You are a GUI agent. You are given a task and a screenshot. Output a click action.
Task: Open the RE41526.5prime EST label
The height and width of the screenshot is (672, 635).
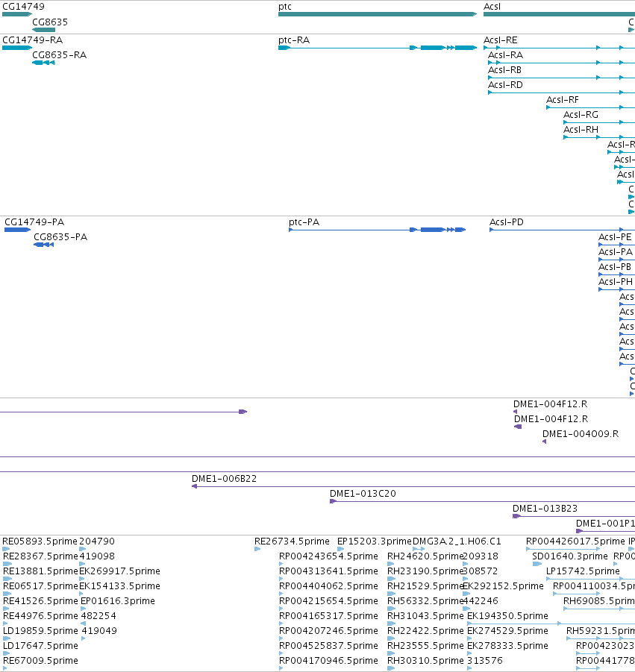(x=40, y=601)
